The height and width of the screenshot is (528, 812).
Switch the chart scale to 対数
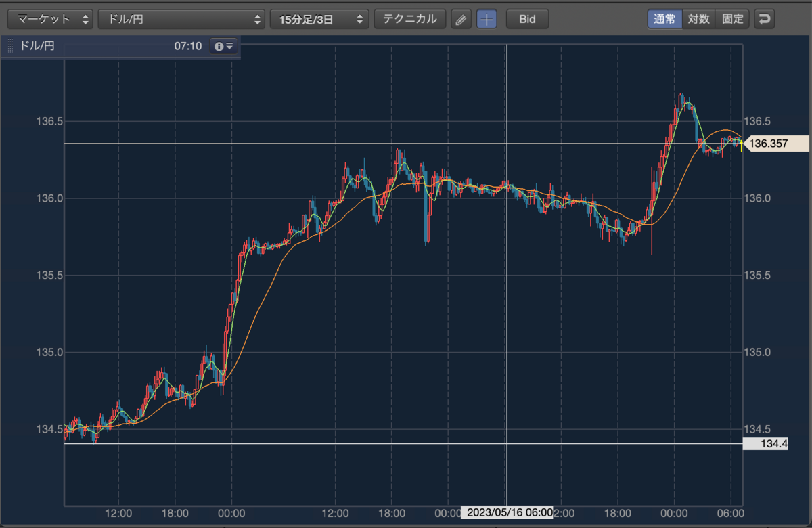click(698, 19)
